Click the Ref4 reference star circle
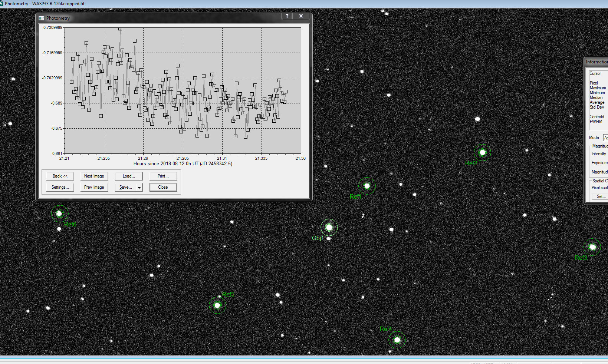 [397, 340]
